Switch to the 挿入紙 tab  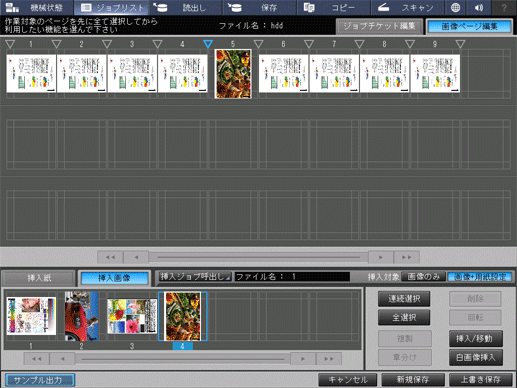coord(39,278)
